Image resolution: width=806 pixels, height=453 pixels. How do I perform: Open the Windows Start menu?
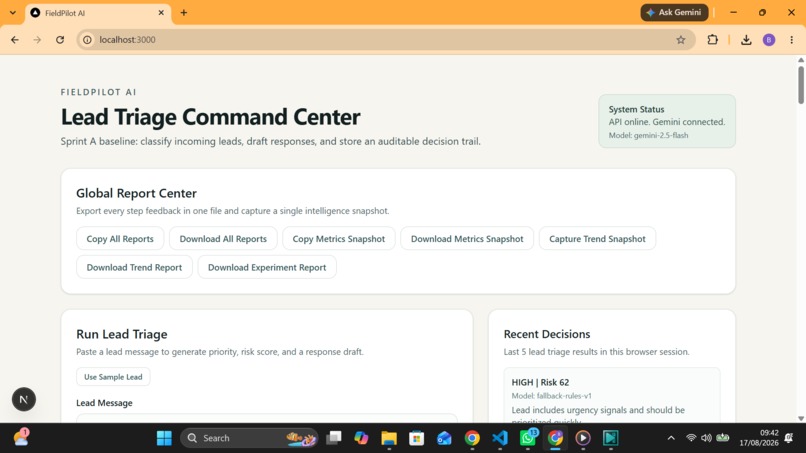tap(164, 438)
